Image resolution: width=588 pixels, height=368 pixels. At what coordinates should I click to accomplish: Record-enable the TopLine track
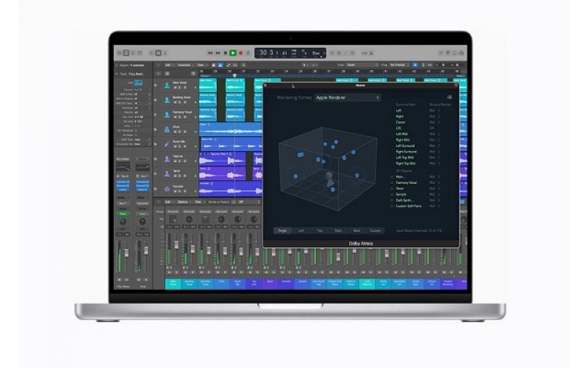click(185, 161)
